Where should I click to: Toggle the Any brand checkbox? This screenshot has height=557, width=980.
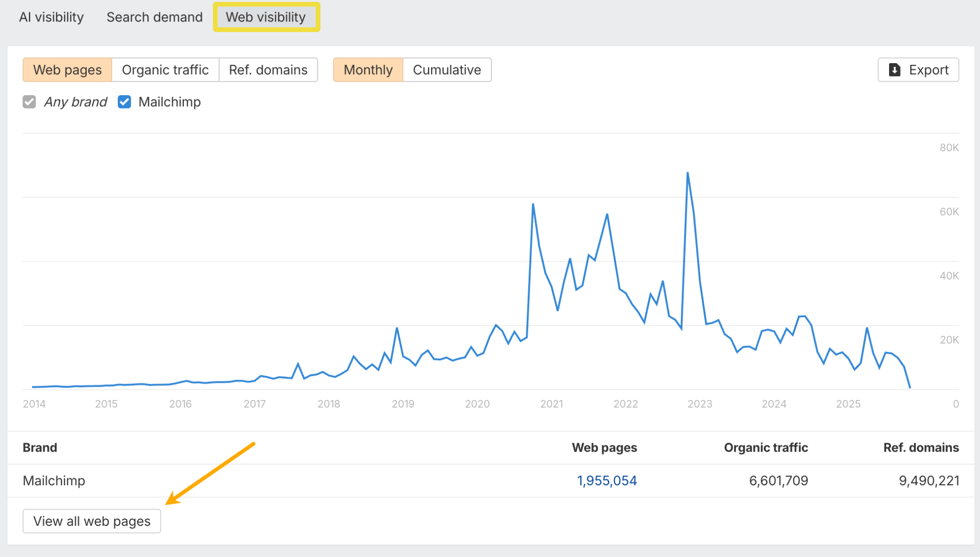tap(29, 102)
